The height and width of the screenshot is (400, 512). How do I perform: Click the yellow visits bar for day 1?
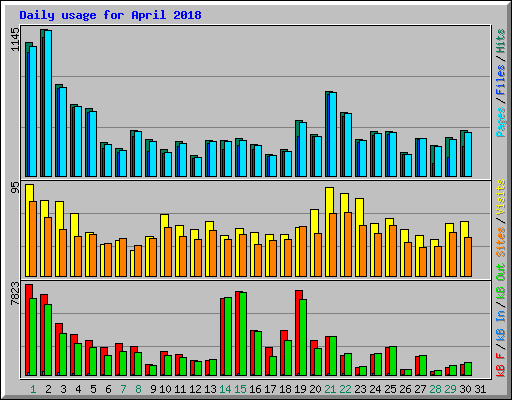point(27,230)
